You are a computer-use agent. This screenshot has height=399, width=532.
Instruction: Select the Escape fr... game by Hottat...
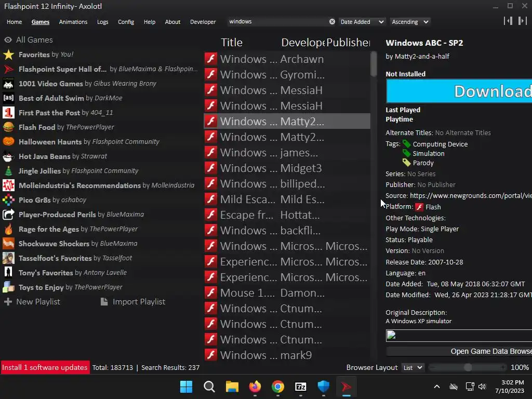(x=287, y=215)
